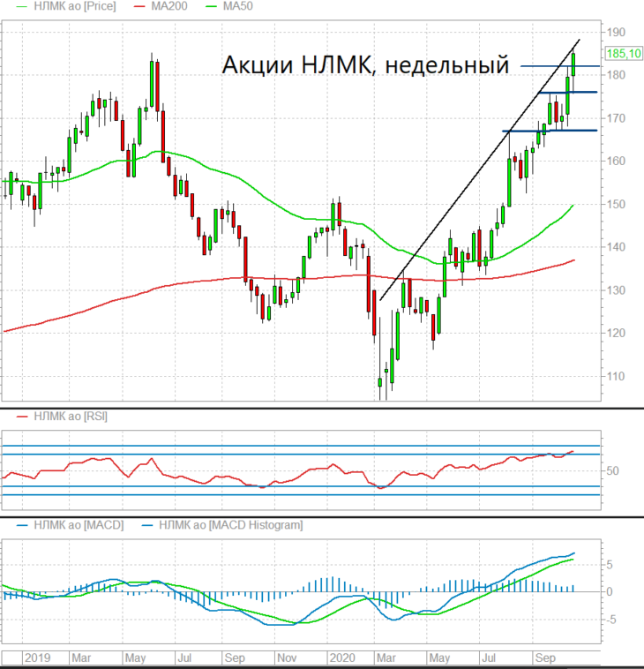This screenshot has width=644, height=669.
Task: Click the 2019 label on the time axis
Action: click(x=38, y=658)
